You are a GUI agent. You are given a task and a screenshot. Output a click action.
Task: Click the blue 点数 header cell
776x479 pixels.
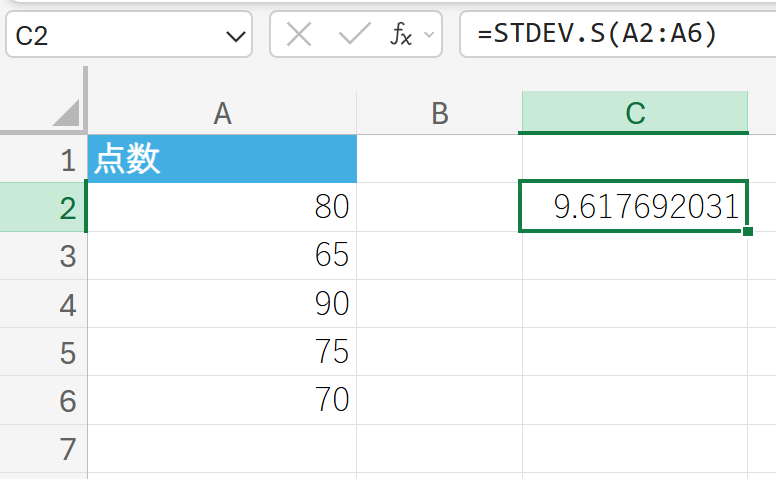point(222,160)
